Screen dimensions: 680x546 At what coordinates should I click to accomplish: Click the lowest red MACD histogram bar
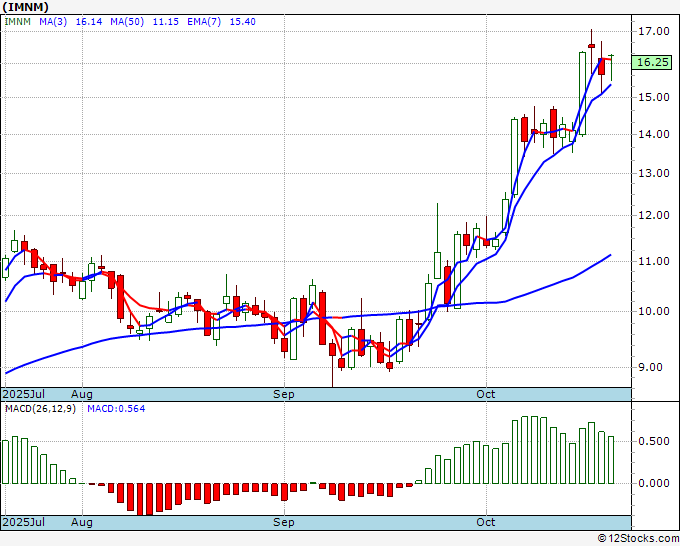coord(150,499)
